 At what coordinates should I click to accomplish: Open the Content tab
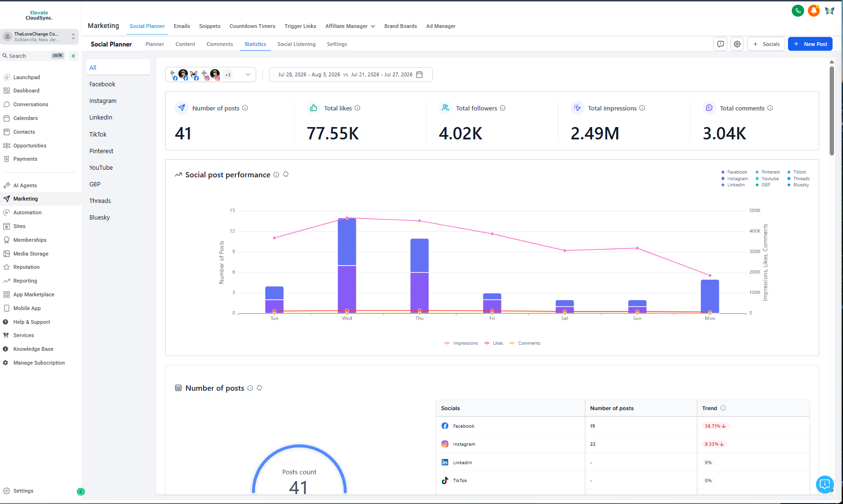click(x=185, y=44)
